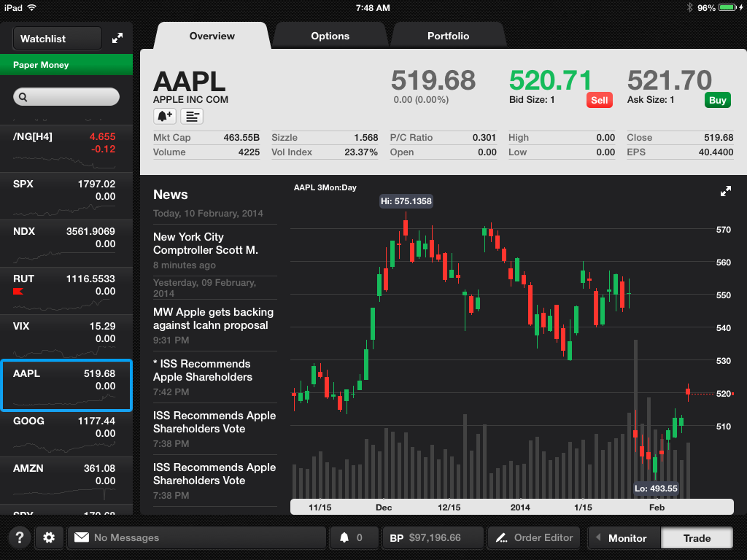Switch to the Overview tab
The image size is (747, 560).
[x=212, y=36]
